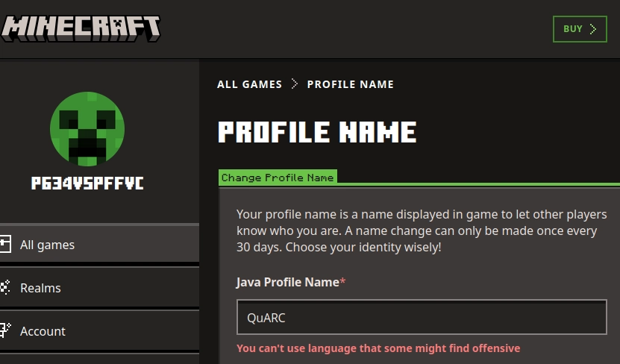The width and height of the screenshot is (620, 364).
Task: Click the profile name description paragraph
Action: click(x=422, y=230)
